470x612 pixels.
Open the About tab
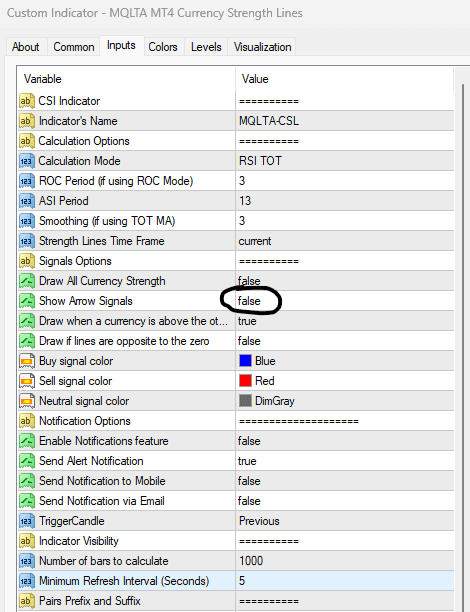26,47
